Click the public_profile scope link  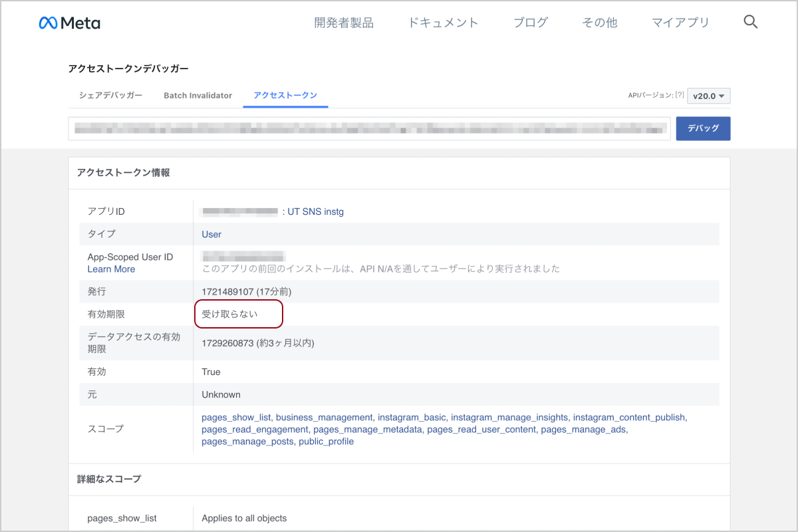point(326,442)
